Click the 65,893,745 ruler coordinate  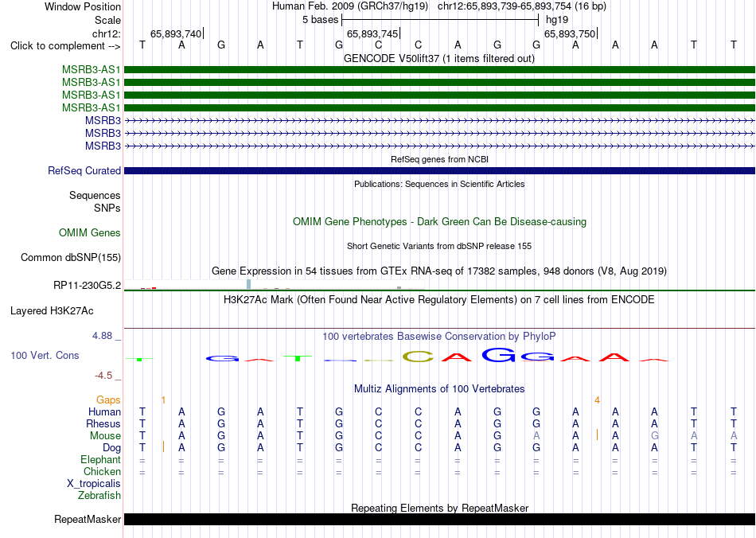(372, 33)
